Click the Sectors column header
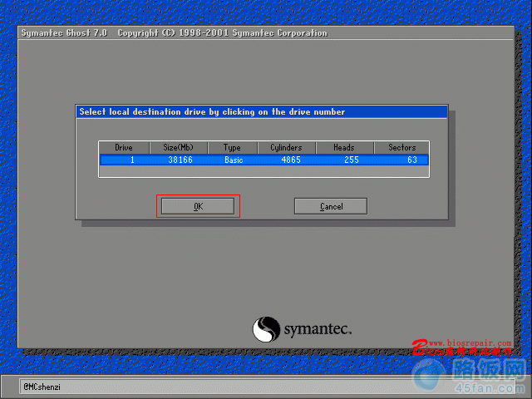Viewport: 532px width, 399px height. click(x=401, y=148)
